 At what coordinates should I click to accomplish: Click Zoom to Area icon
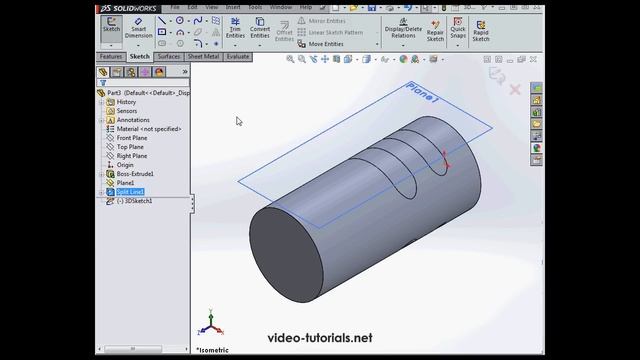click(302, 59)
